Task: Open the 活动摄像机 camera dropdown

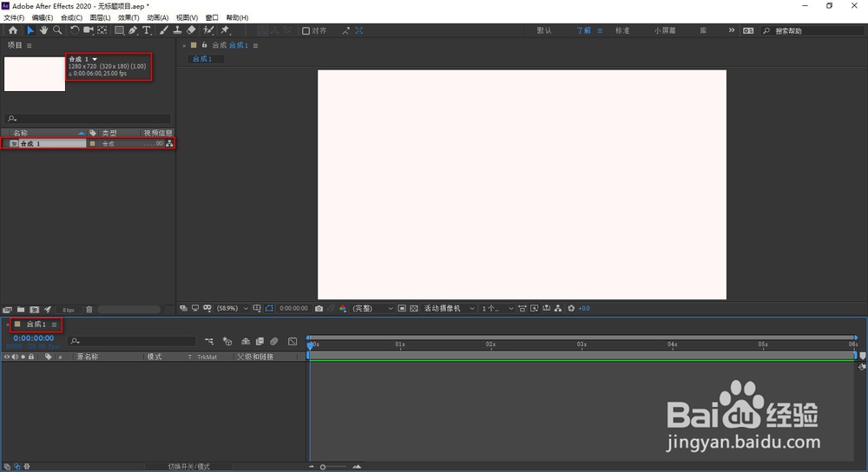Action: 449,308
